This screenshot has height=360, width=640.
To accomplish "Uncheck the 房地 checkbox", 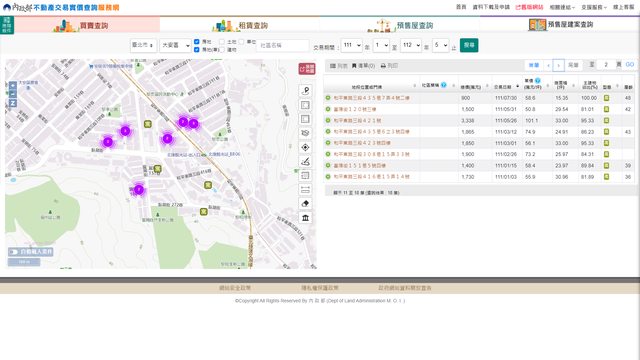I will [197, 42].
